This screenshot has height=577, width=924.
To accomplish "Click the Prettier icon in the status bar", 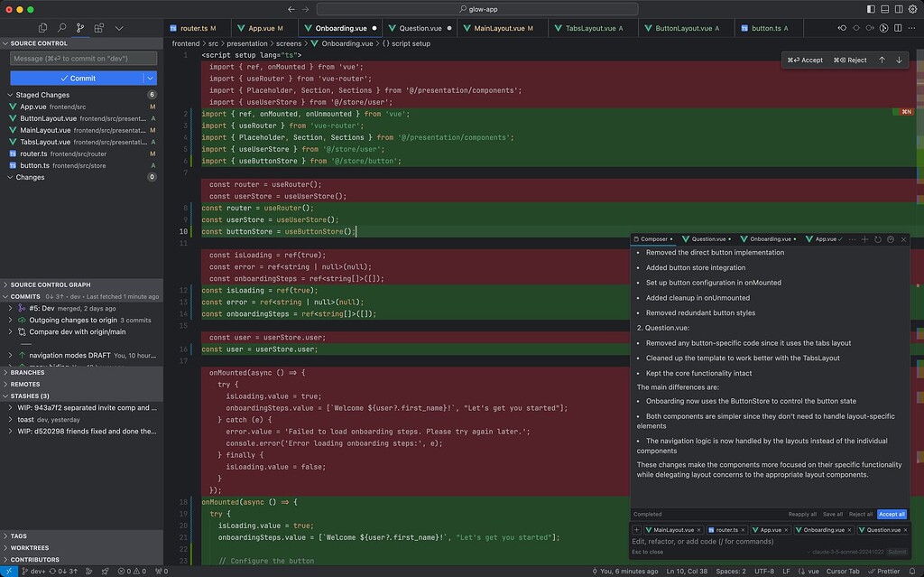I will (885, 571).
